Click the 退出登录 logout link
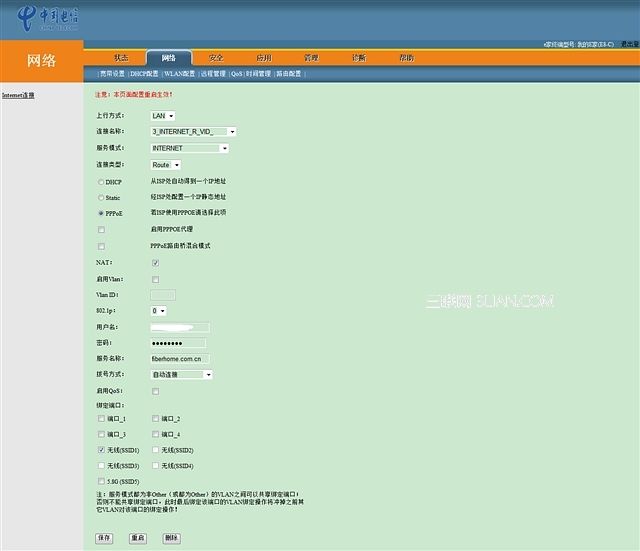 pyautogui.click(x=630, y=44)
